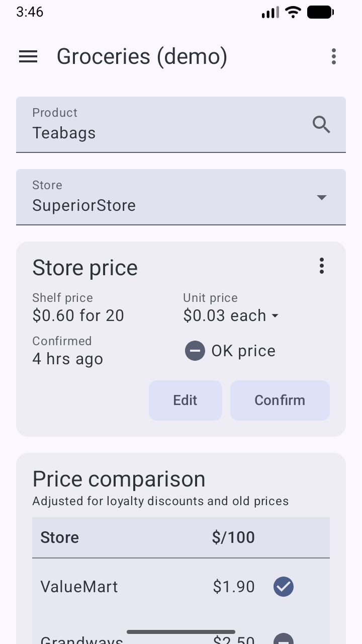Open the Store price card options menu
Screen dimensions: 362x644
point(322,266)
